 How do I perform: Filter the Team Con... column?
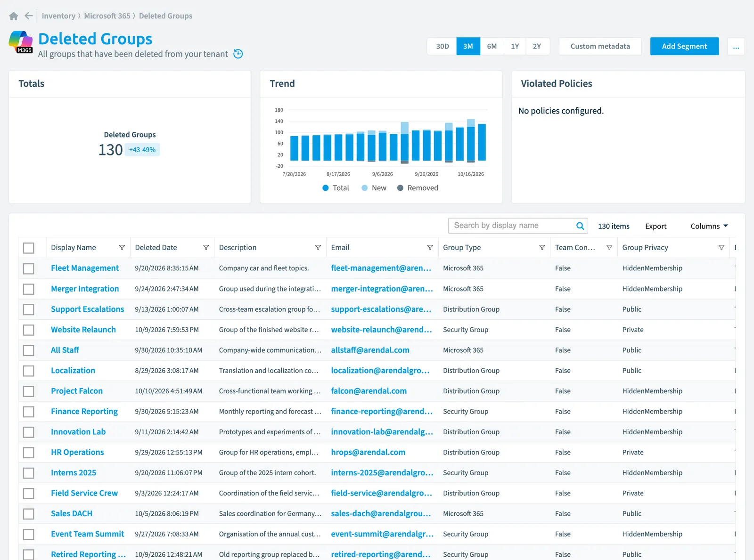tap(609, 248)
